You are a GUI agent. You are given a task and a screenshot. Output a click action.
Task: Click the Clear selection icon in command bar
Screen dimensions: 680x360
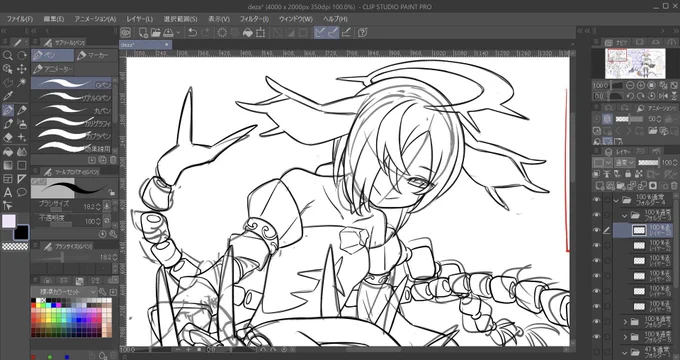click(x=222, y=33)
